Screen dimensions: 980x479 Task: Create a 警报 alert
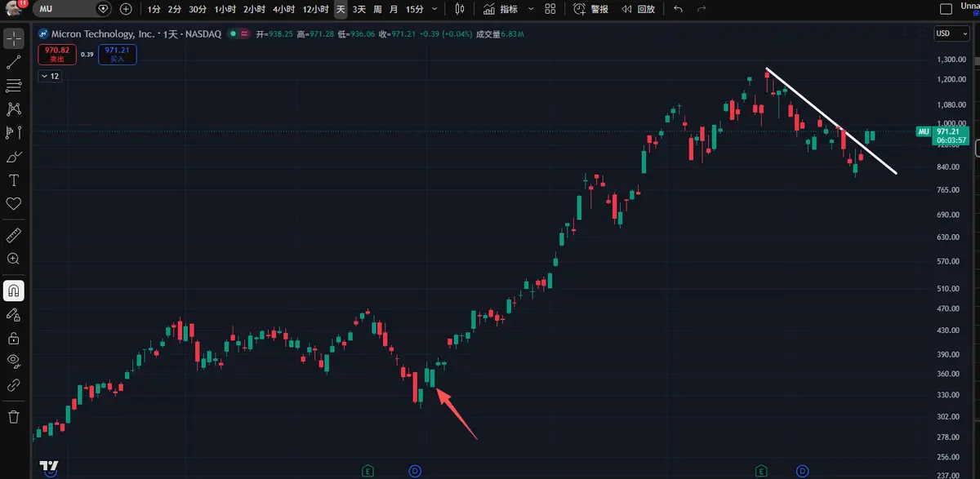pyautogui.click(x=591, y=9)
